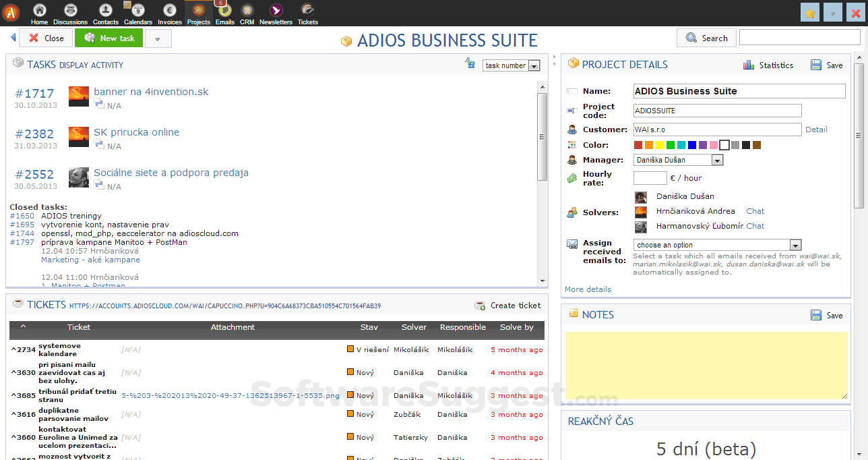Sort tickets by Ticket column header
This screenshot has width=868, height=460.
point(78,327)
